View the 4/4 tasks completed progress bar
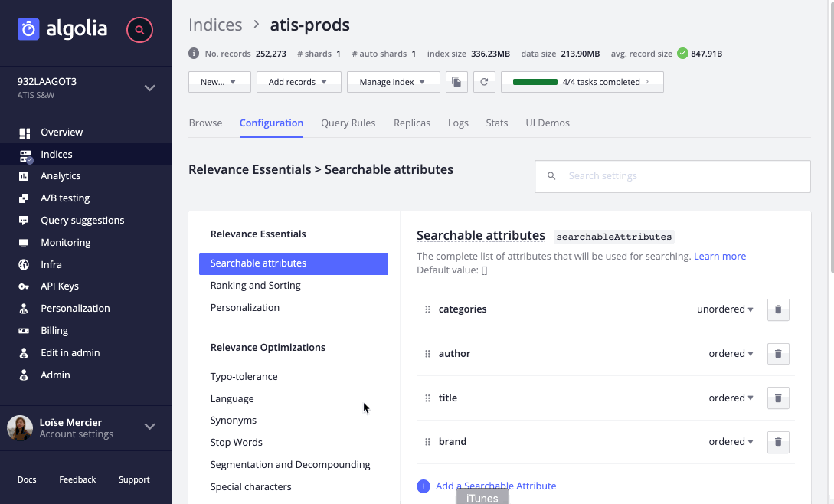 582,82
